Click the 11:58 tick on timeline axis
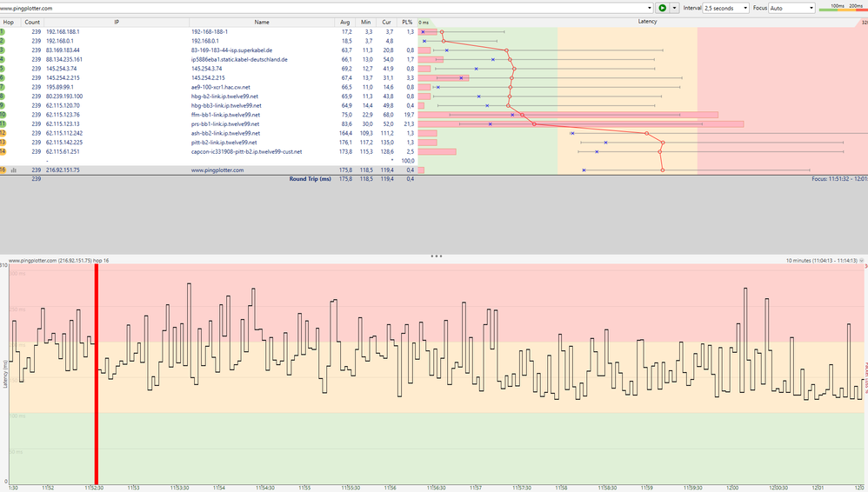Viewport: 868px width, 492px height. point(561,489)
